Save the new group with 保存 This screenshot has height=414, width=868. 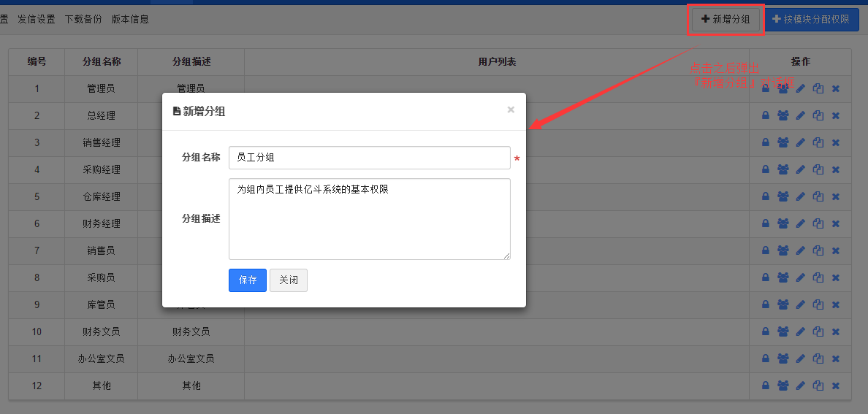tap(248, 280)
